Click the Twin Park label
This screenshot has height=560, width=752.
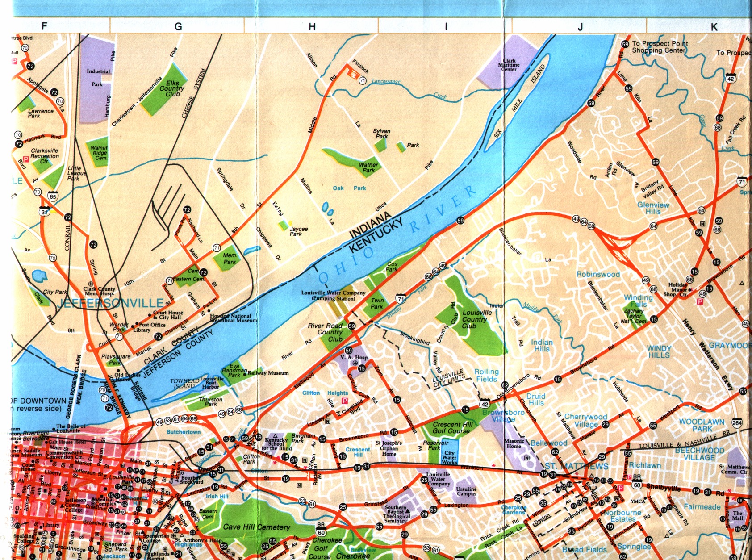(377, 304)
